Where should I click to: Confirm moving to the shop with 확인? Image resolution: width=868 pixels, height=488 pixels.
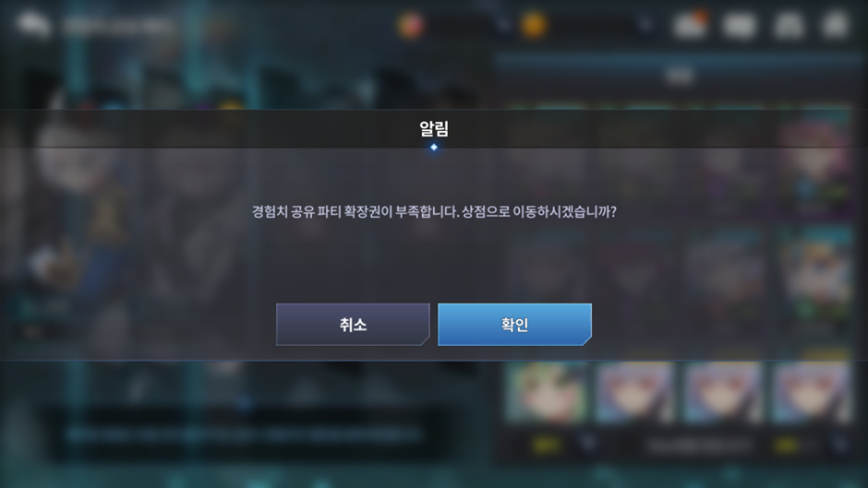[x=514, y=324]
